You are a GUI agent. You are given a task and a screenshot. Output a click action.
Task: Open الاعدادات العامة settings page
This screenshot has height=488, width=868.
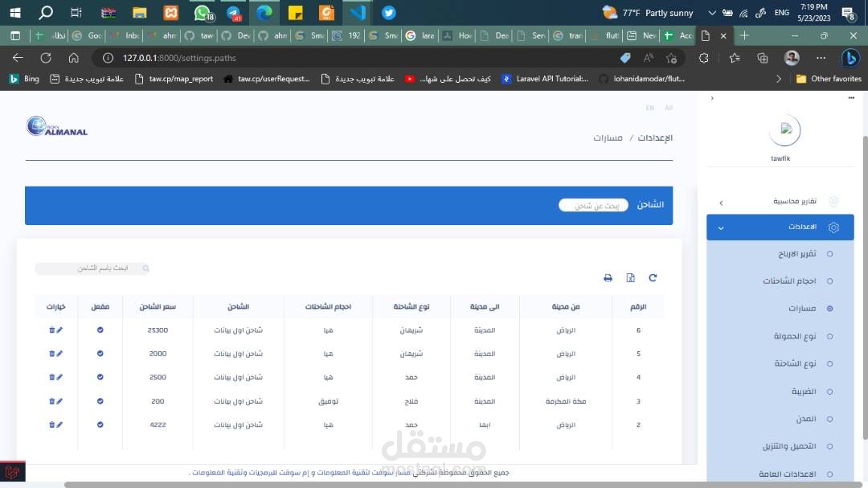pyautogui.click(x=787, y=474)
